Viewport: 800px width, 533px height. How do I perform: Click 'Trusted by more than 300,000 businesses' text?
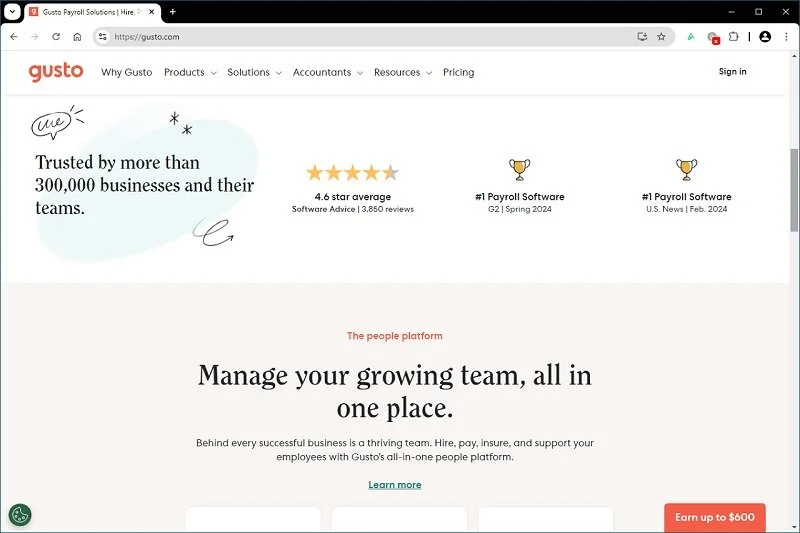(144, 185)
